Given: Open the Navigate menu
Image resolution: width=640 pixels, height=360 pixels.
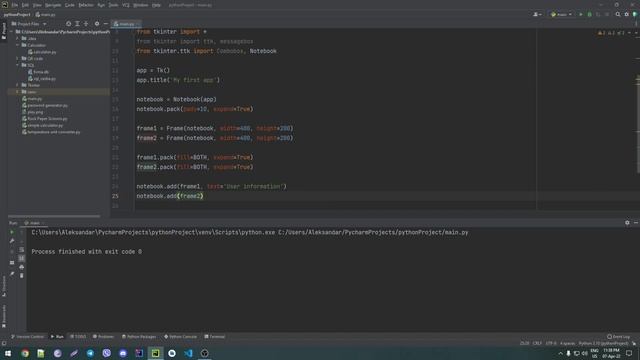Looking at the screenshot, I should click(53, 5).
